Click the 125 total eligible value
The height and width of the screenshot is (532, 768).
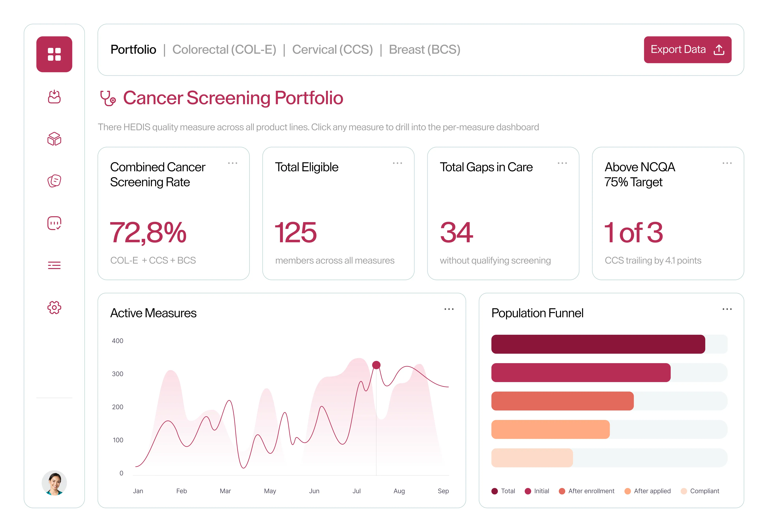pos(295,233)
